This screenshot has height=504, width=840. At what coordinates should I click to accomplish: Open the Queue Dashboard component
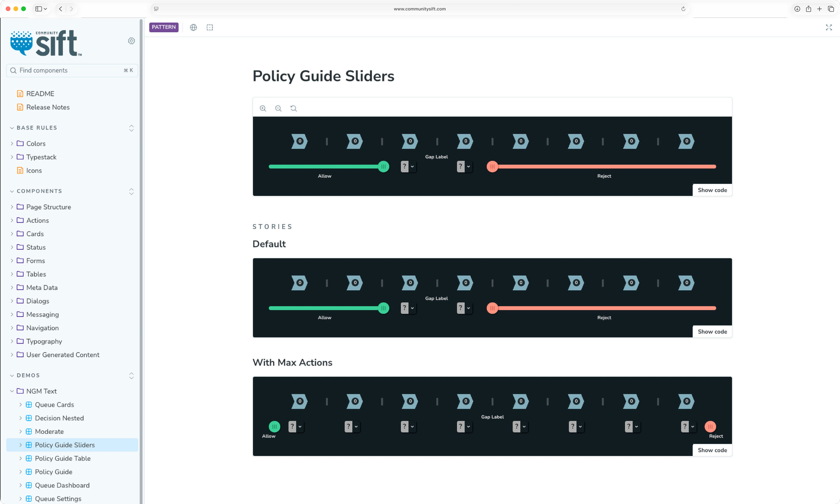62,485
